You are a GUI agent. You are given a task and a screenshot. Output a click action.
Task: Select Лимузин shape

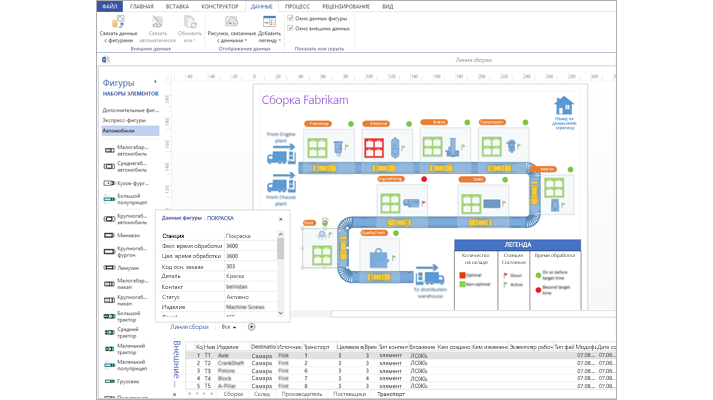121,268
